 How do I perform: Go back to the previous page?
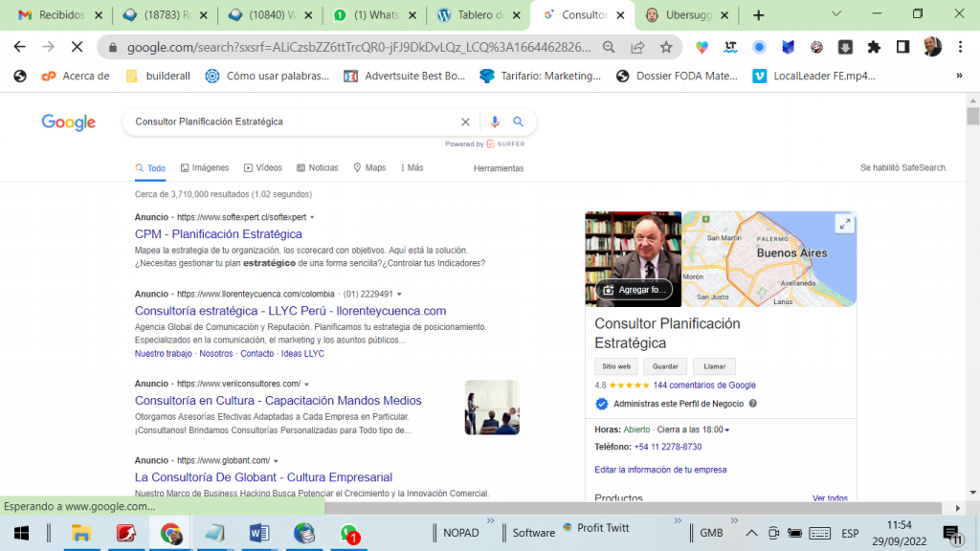click(x=20, y=47)
